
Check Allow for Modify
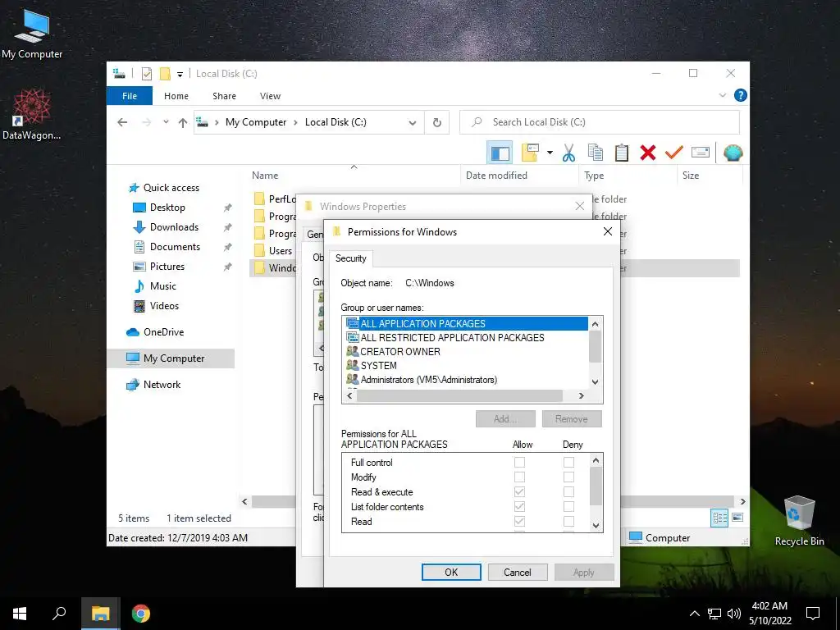tap(519, 477)
